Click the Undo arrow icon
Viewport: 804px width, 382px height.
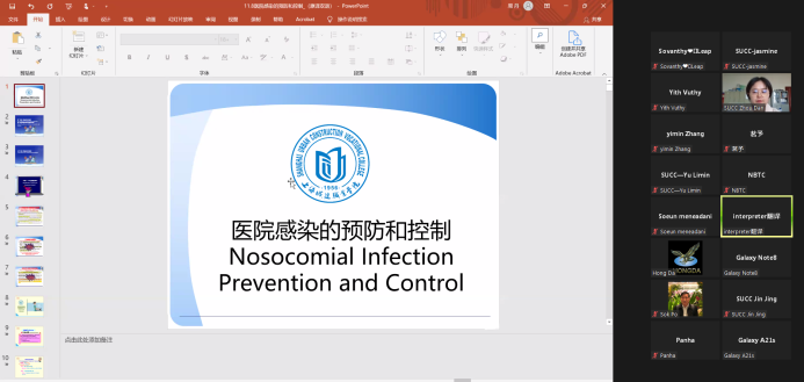pyautogui.click(x=31, y=6)
